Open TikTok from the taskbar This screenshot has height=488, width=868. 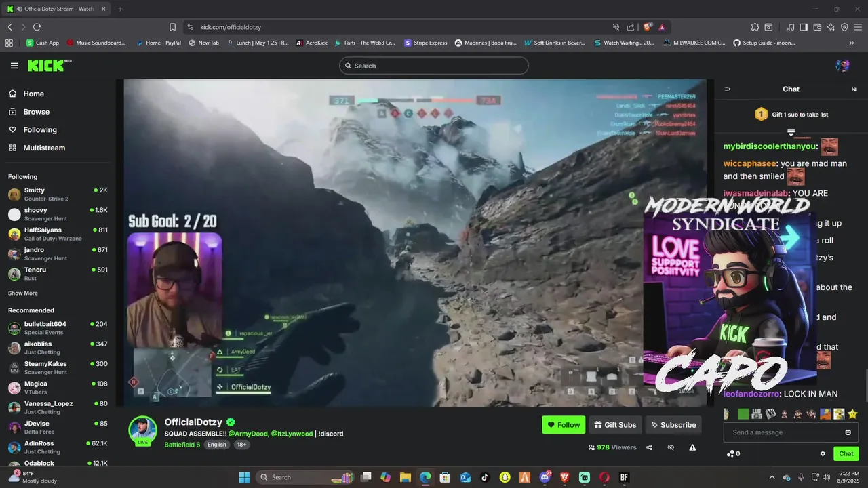485,477
